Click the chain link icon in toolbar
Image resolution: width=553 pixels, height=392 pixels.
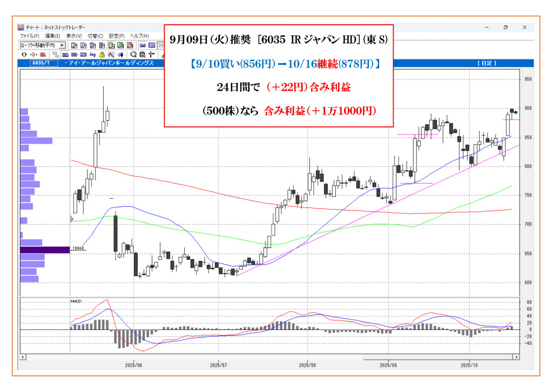tap(142, 45)
